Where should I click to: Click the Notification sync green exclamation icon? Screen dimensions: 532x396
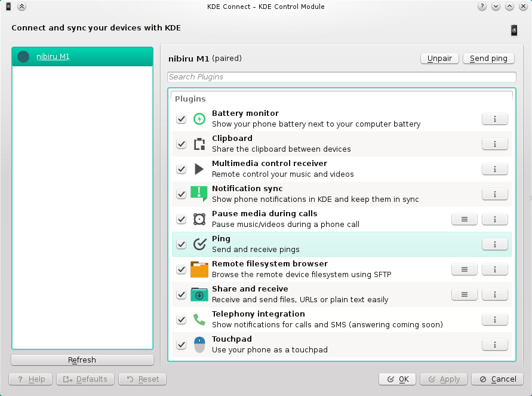[199, 194]
